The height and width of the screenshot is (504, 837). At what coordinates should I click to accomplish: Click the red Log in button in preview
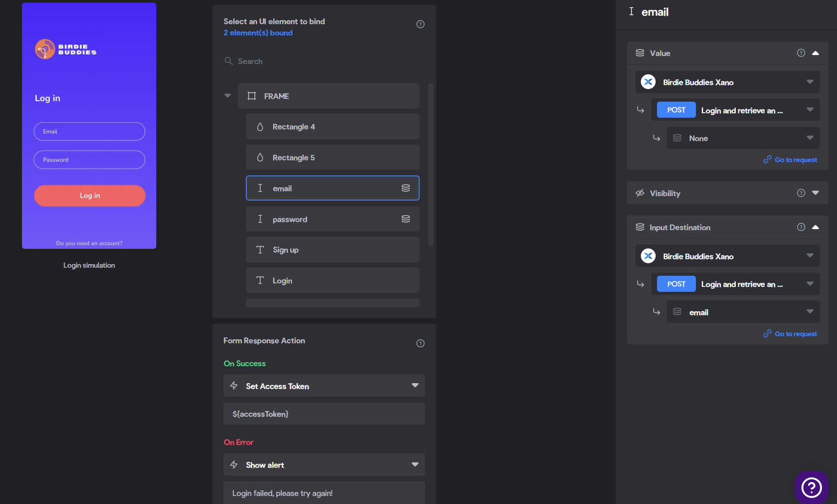[90, 196]
